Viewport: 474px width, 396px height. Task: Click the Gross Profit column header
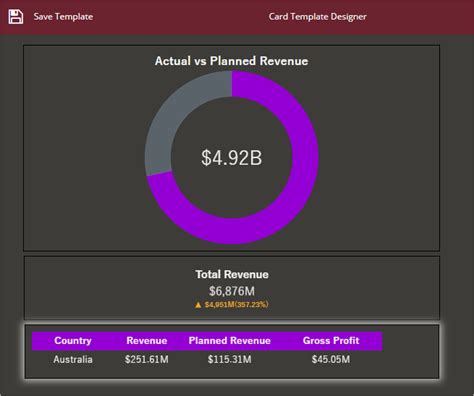[331, 341]
